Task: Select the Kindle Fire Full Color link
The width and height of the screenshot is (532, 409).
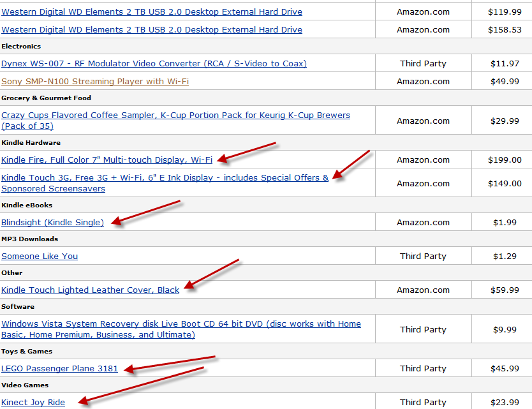Action: coord(107,160)
